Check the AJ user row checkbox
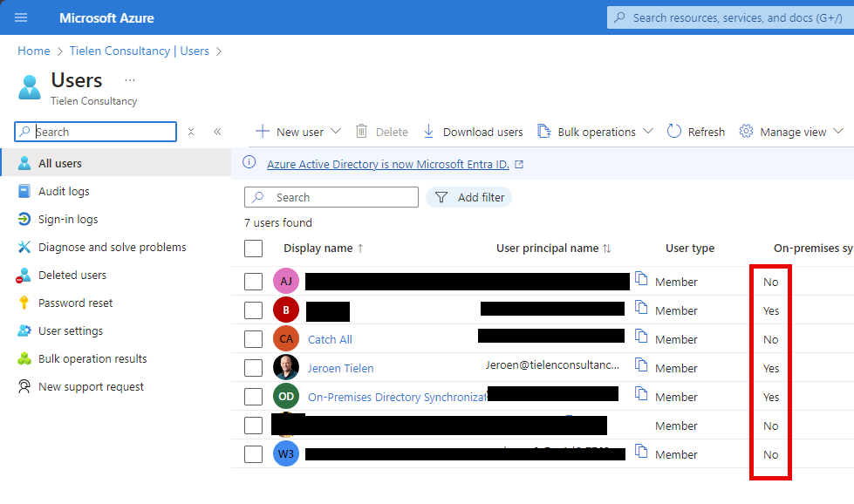This screenshot has width=854, height=504. click(x=253, y=282)
